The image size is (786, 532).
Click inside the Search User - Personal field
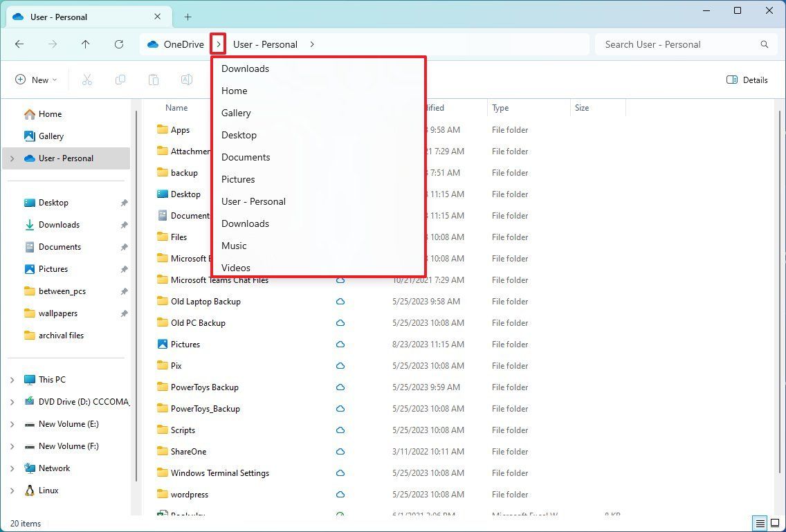point(664,44)
